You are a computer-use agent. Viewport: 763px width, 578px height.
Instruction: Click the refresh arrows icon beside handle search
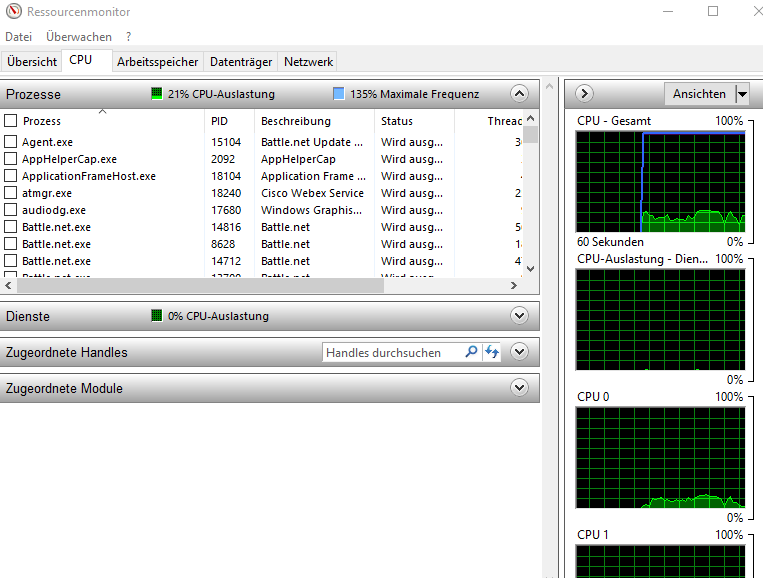pos(492,352)
